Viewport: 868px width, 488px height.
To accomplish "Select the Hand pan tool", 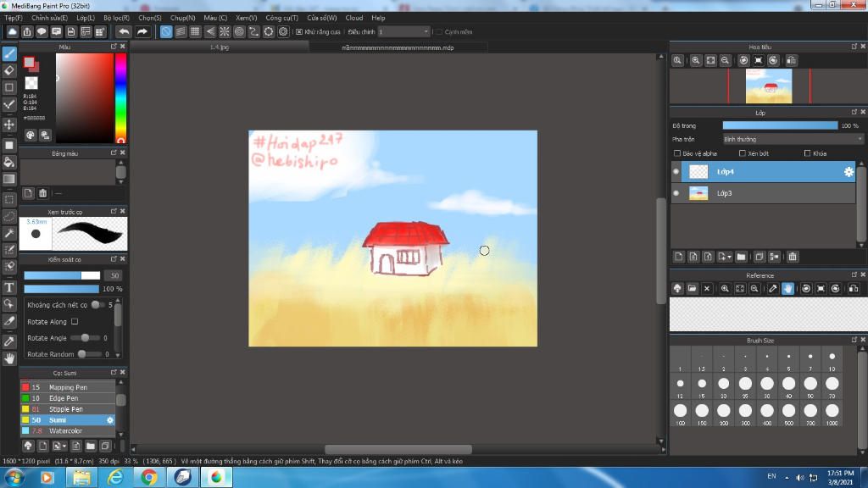I will click(8, 358).
